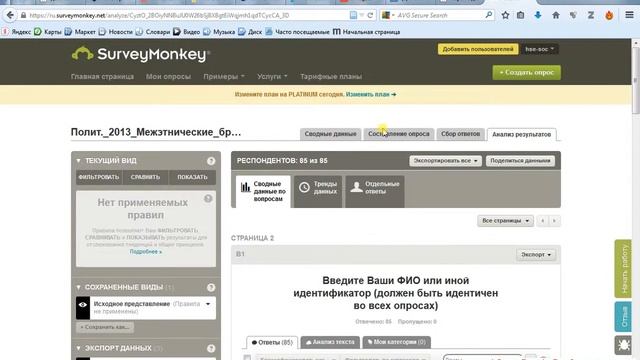Click Добавить пользователей button

(x=478, y=49)
